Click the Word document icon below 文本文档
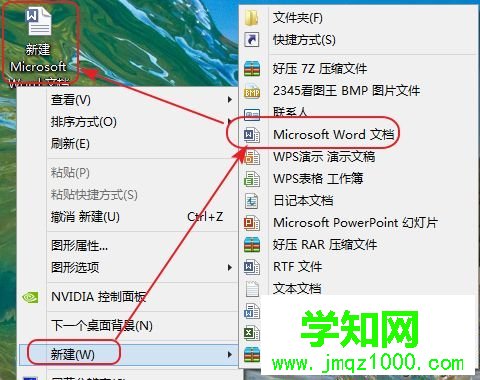 click(x=252, y=311)
